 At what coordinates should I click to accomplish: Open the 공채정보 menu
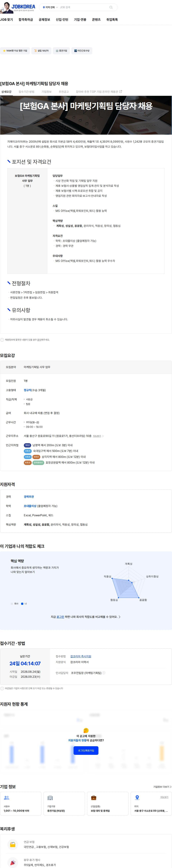click(x=44, y=20)
